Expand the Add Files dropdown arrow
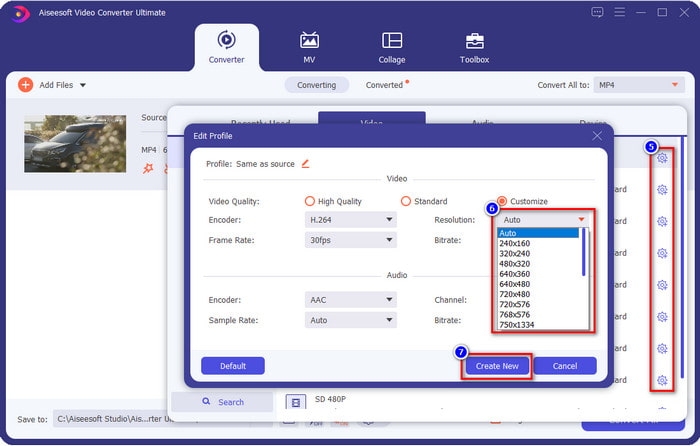Viewport: 700px width, 446px height. 83,85
